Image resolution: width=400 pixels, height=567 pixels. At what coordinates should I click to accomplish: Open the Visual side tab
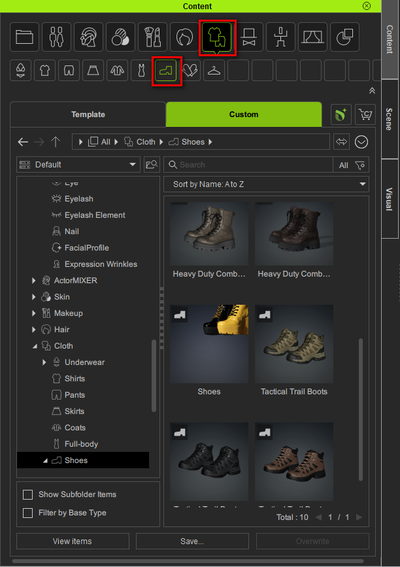coord(389,199)
